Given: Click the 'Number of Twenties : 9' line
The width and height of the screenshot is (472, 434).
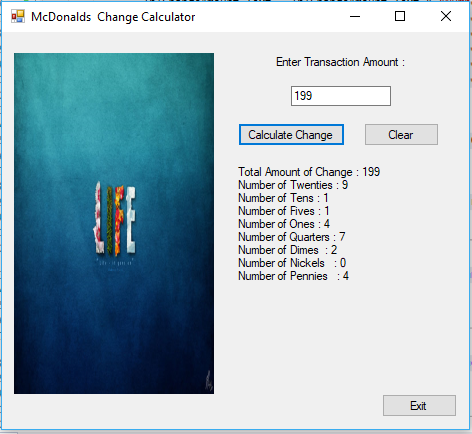Looking at the screenshot, I should pyautogui.click(x=293, y=185).
